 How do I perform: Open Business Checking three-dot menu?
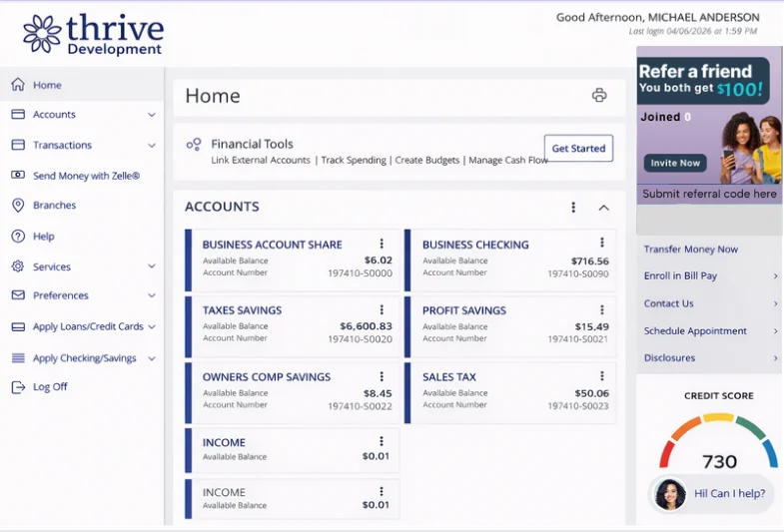point(602,243)
